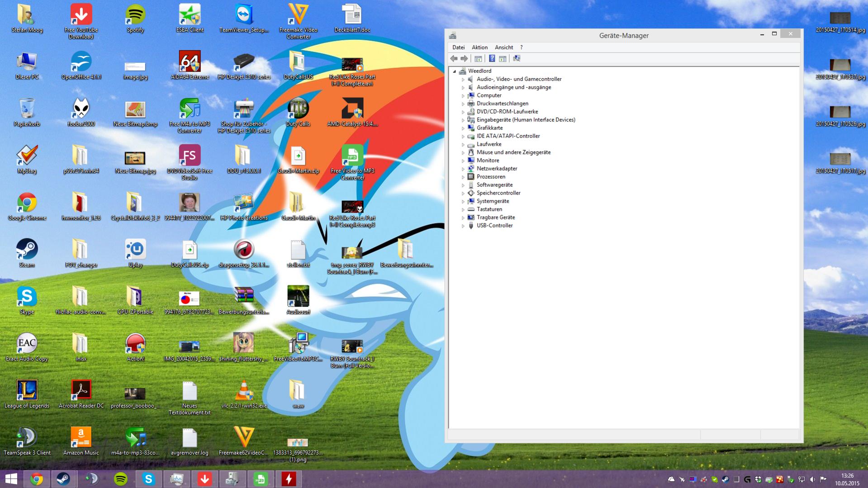This screenshot has height=488, width=868.
Task: Select the Computer tree entry
Action: click(489, 95)
